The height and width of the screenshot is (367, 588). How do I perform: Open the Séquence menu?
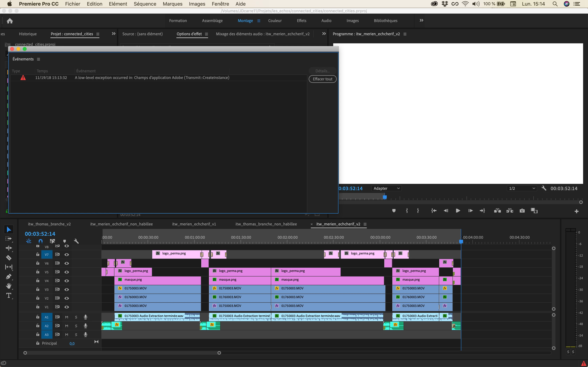pyautogui.click(x=145, y=4)
